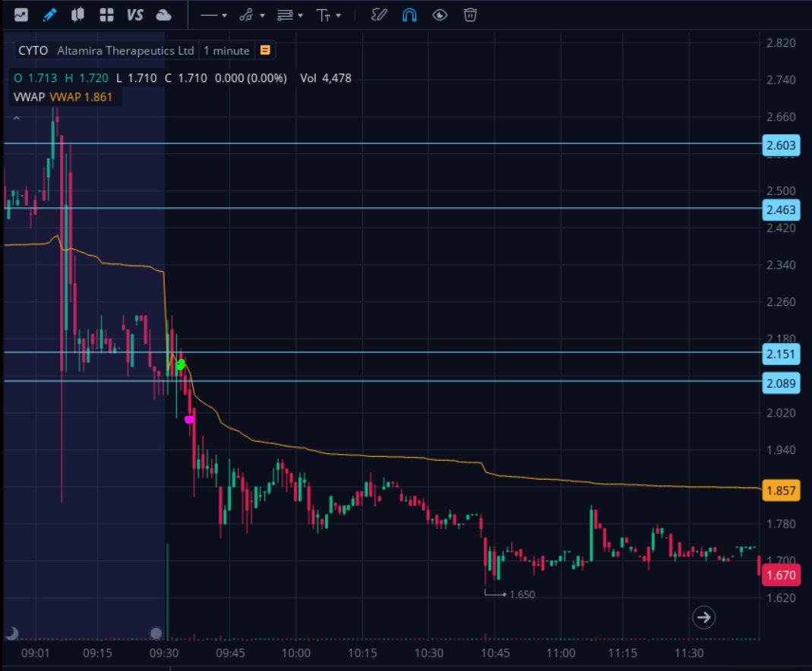
Task: Click the 2.820 price axis label
Action: 781,43
